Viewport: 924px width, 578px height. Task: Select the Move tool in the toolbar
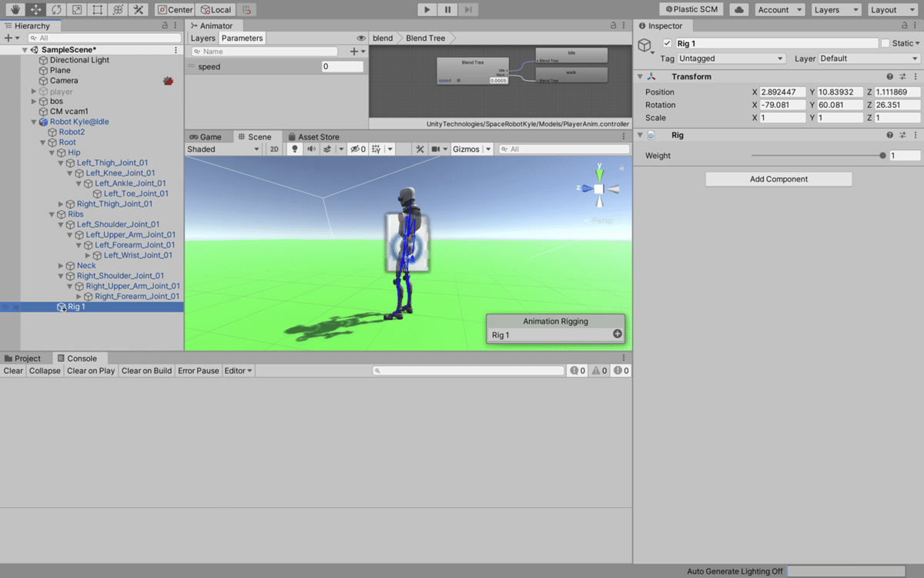[35, 9]
